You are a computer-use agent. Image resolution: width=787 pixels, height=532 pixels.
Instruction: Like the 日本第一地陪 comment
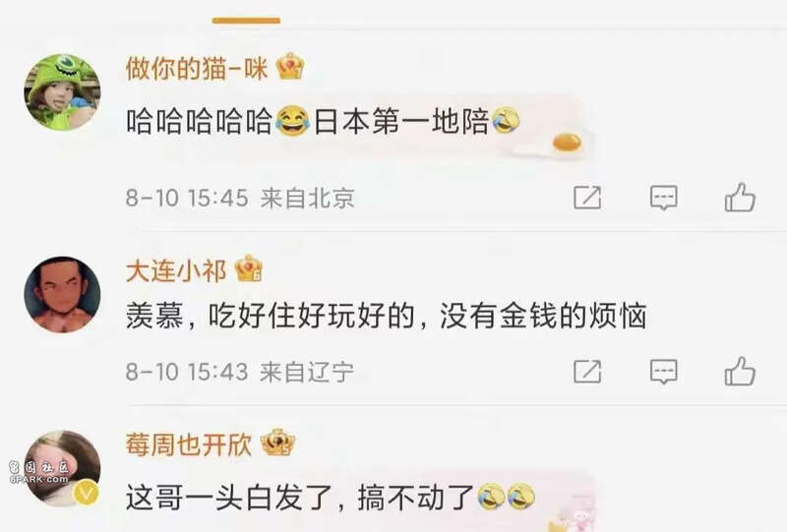click(x=740, y=197)
